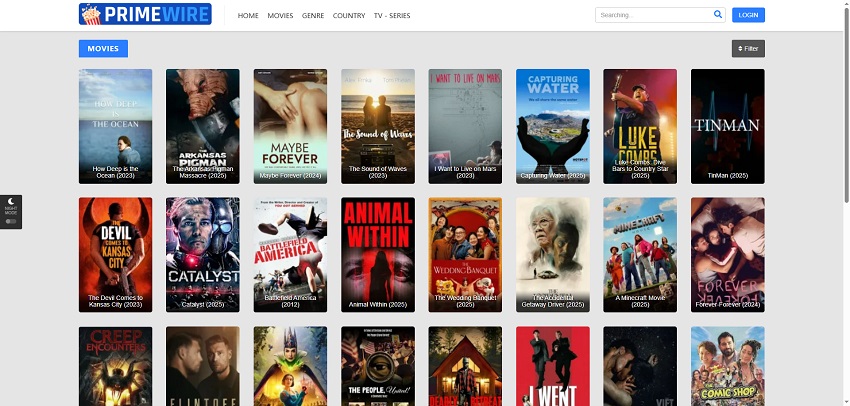Viewport: 850px width, 406px height.
Task: Open the Filter dropdown
Action: [x=748, y=48]
